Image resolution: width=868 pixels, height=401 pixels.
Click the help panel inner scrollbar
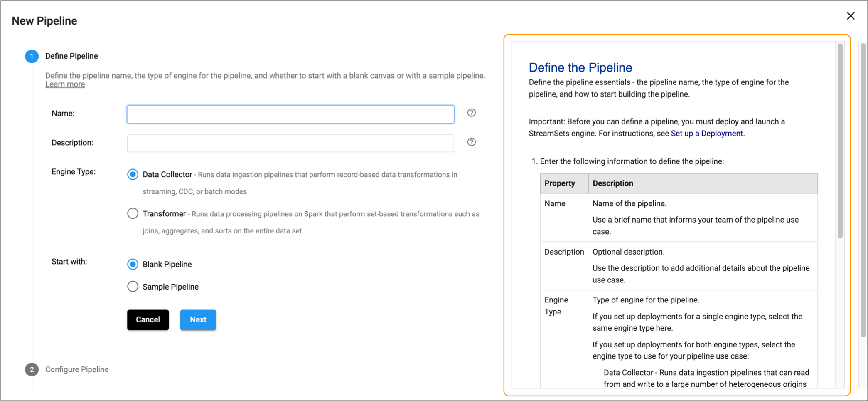point(840,141)
